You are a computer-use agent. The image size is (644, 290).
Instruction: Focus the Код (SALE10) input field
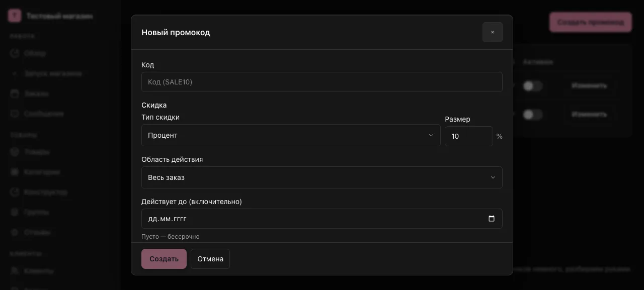coord(322,82)
